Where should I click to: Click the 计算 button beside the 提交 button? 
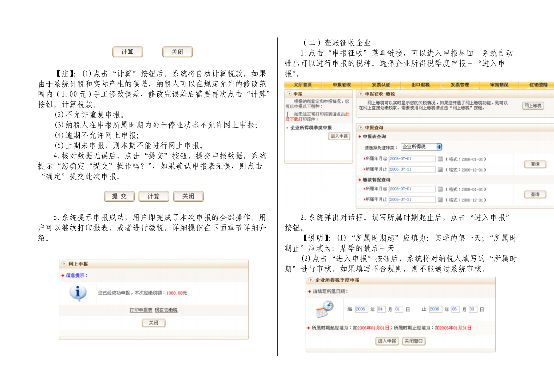(154, 196)
